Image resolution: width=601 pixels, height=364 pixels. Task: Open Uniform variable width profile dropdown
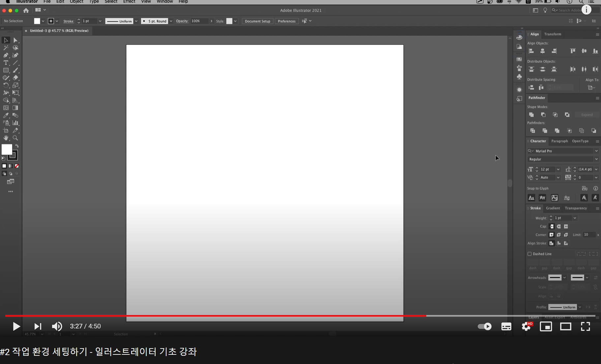[136, 21]
